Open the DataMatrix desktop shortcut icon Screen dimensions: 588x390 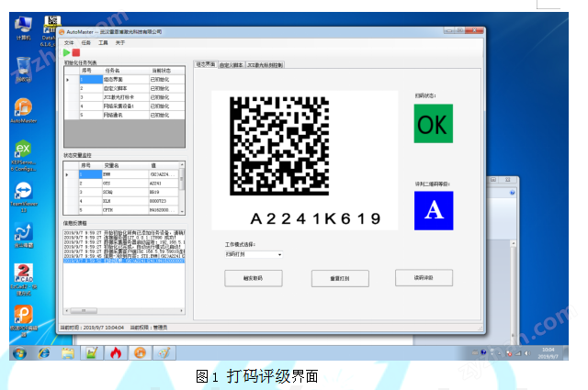(x=51, y=31)
